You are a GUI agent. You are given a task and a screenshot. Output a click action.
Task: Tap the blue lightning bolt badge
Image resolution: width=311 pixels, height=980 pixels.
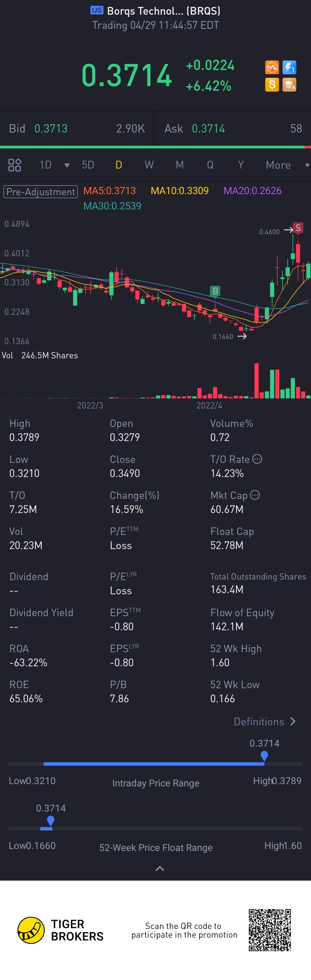(x=289, y=68)
